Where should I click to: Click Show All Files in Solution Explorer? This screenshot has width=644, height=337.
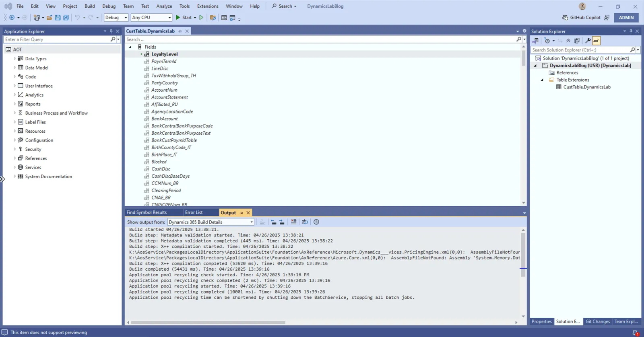click(577, 41)
